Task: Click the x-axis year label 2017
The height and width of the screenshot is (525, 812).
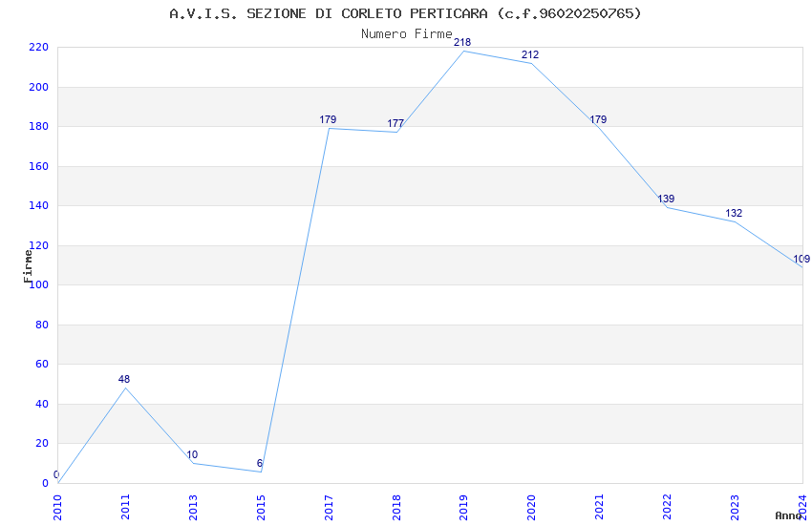Action: tap(329, 508)
